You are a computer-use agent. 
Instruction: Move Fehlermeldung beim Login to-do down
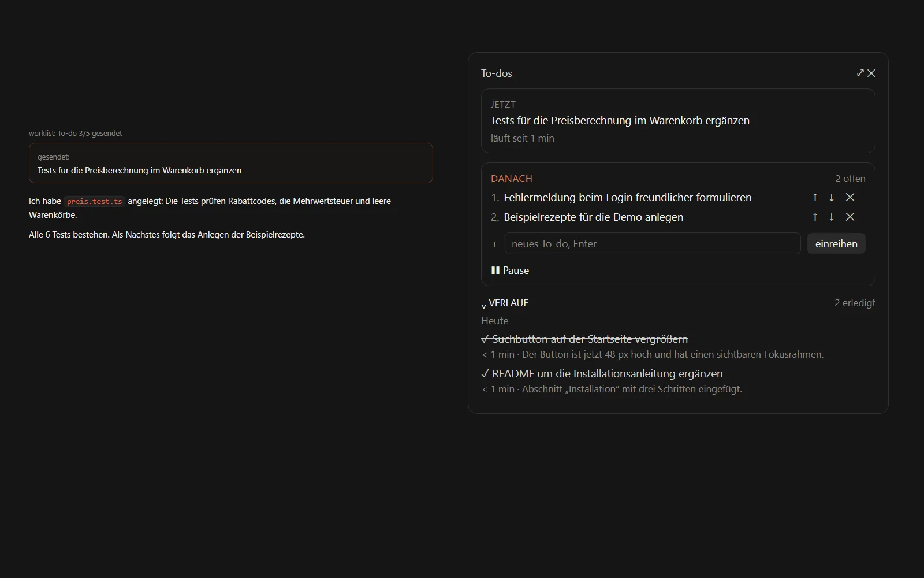pos(832,198)
